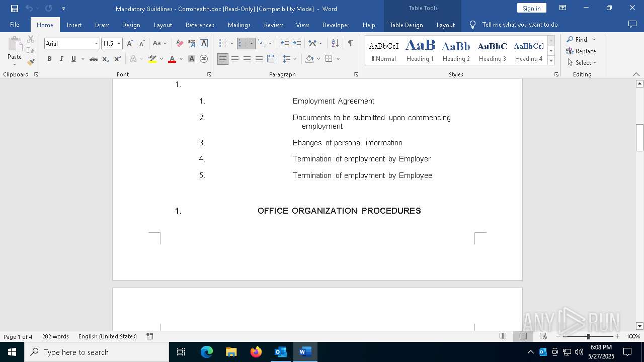Click the Character Border icon
The image size is (644, 362).
pos(204,44)
